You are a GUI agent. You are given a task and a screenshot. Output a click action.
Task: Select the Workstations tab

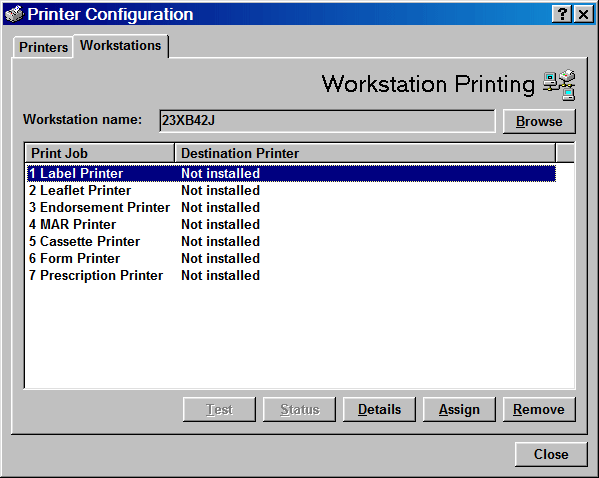(x=120, y=46)
